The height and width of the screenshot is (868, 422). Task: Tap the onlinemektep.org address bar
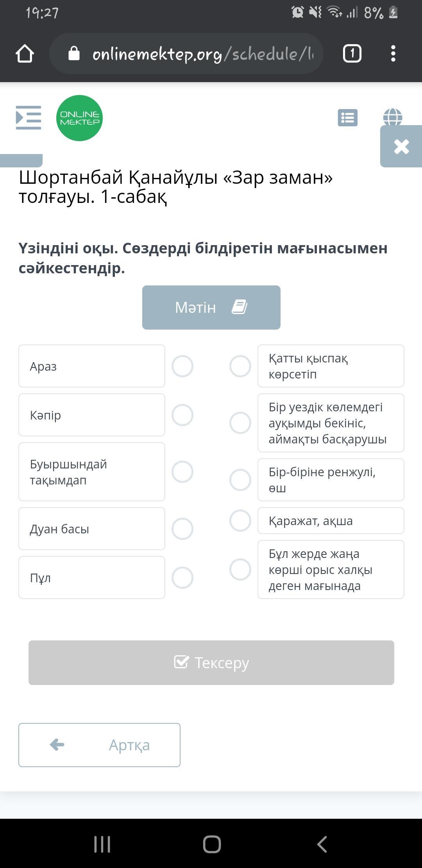195,54
